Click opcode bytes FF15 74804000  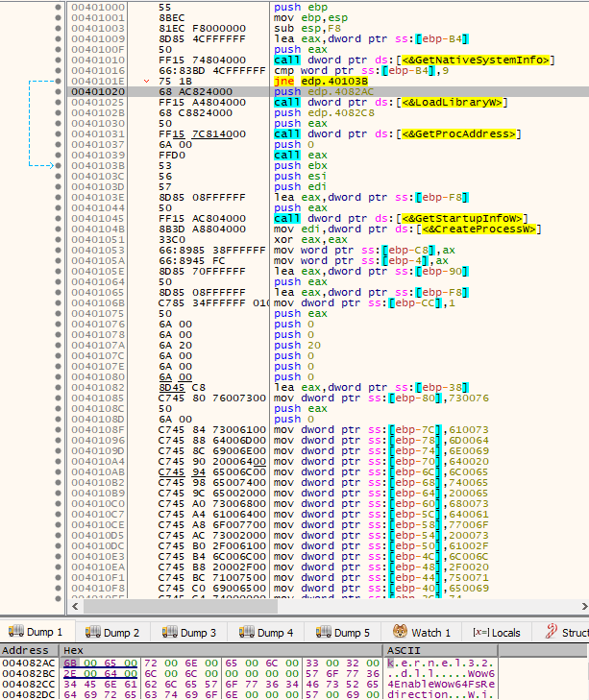tap(203, 60)
